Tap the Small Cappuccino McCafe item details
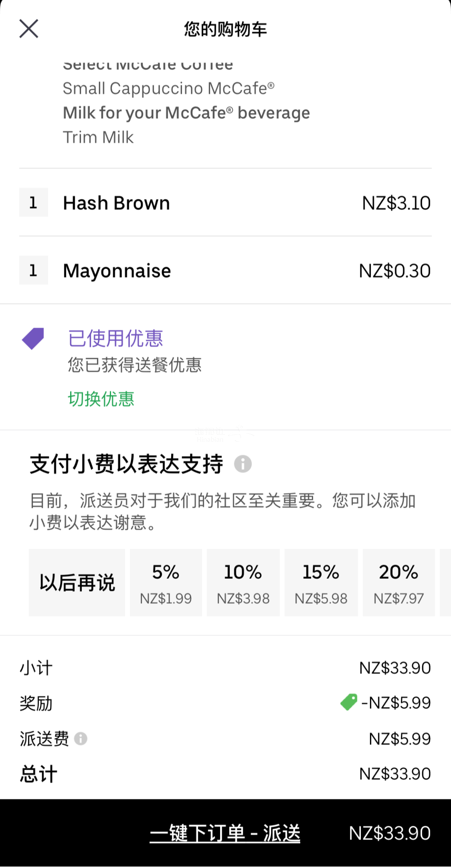 [x=168, y=89]
